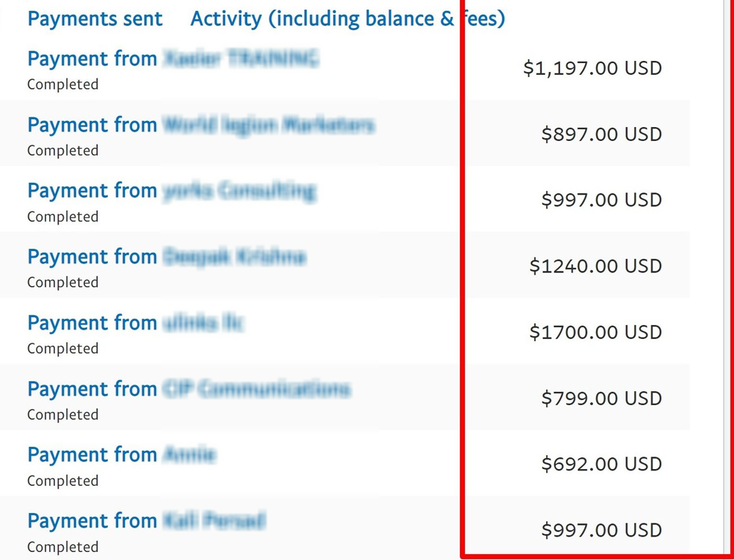Click Completed status under $692.00 payment row
The image size is (734, 560).
(62, 481)
